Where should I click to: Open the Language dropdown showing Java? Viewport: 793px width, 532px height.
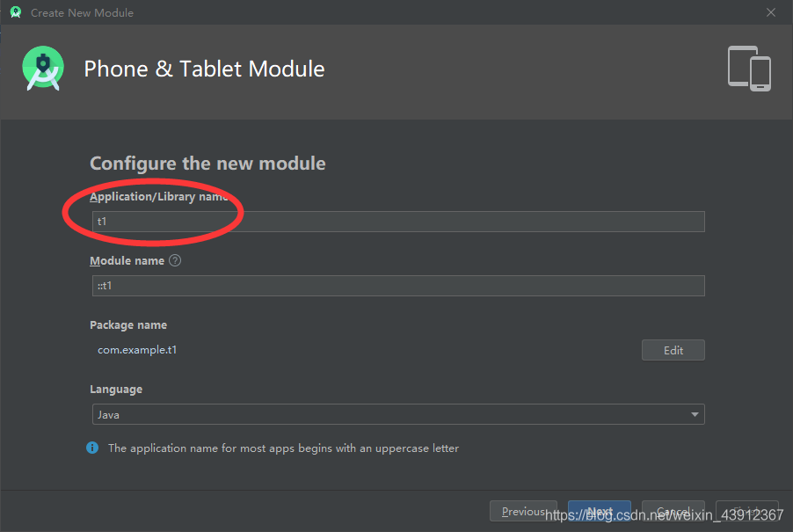397,414
